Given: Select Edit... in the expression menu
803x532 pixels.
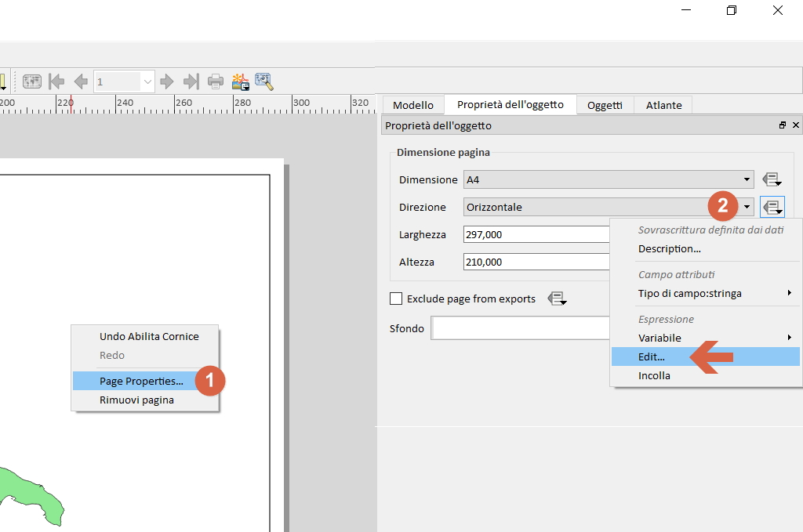Looking at the screenshot, I should coord(651,356).
